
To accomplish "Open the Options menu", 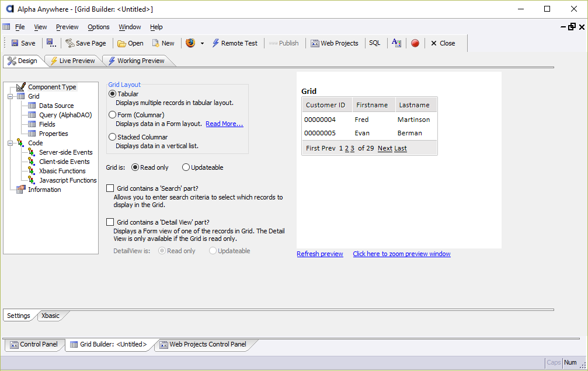I will click(99, 27).
